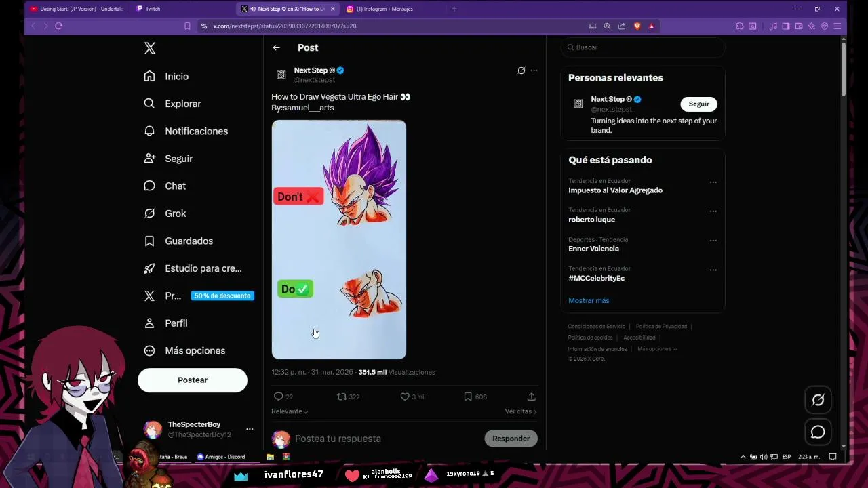Screen dimensions: 868x488
Task: Open Más opciones in the sidebar
Action: pyautogui.click(x=184, y=350)
